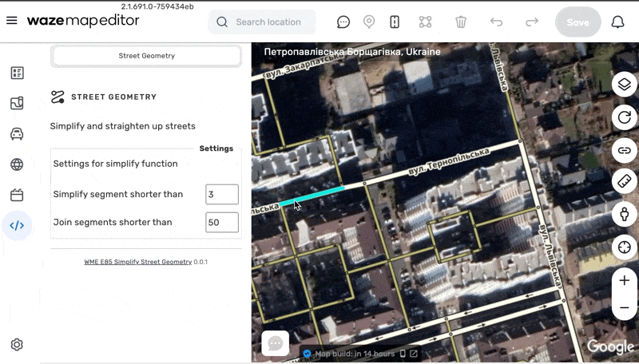Image resolution: width=639 pixels, height=364 pixels.
Task: Select the Street Geometry tab
Action: click(x=146, y=56)
